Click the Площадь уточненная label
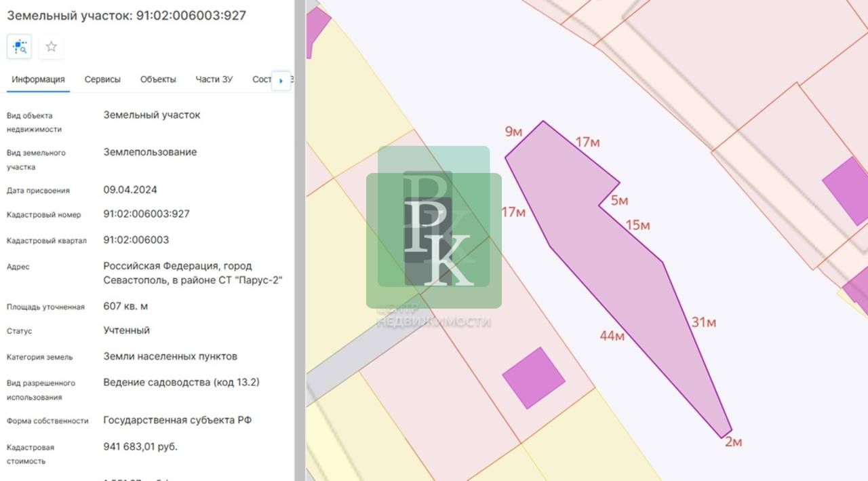 (45, 307)
